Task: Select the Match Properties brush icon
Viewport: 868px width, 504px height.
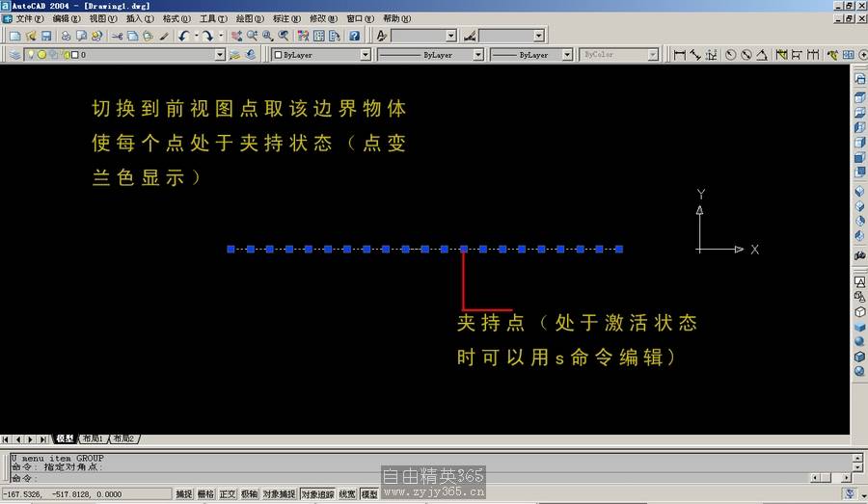Action: [x=164, y=36]
